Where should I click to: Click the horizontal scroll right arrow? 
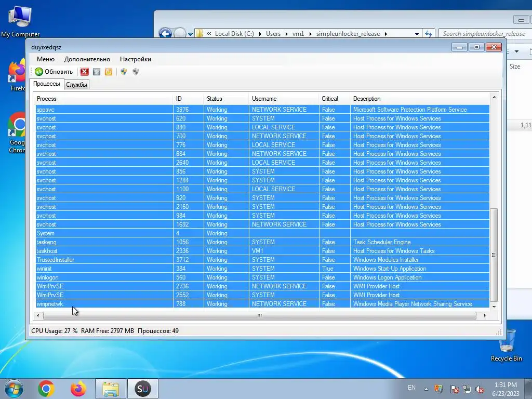pos(485,315)
